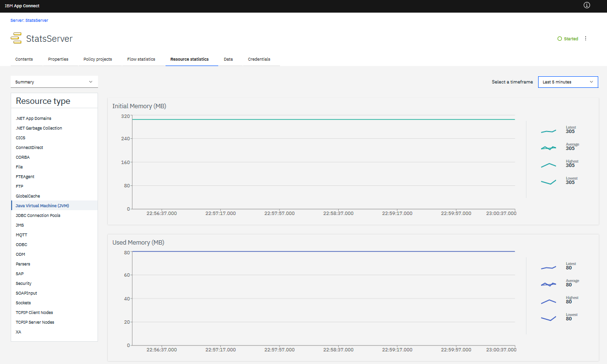Click the Select a timeframe label

pos(512,82)
